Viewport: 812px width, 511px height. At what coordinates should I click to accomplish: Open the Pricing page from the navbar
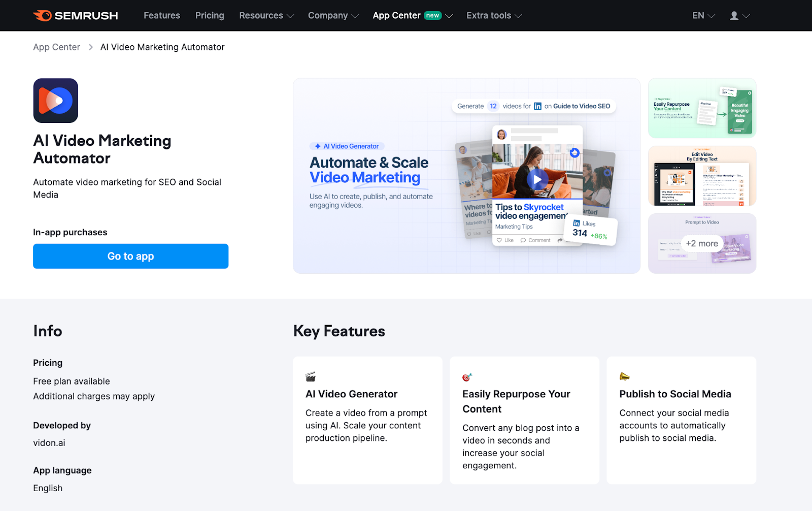[x=210, y=15]
